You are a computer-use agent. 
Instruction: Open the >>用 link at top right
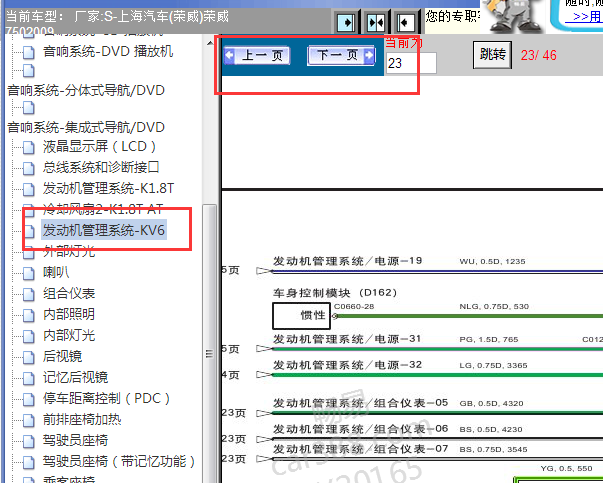click(586, 17)
